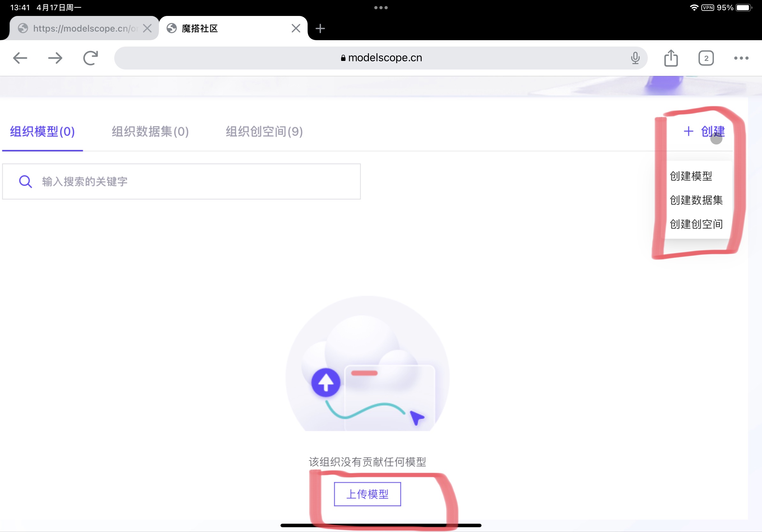Click the search magnifier icon in the keyword field
The height and width of the screenshot is (532, 762).
tap(25, 181)
